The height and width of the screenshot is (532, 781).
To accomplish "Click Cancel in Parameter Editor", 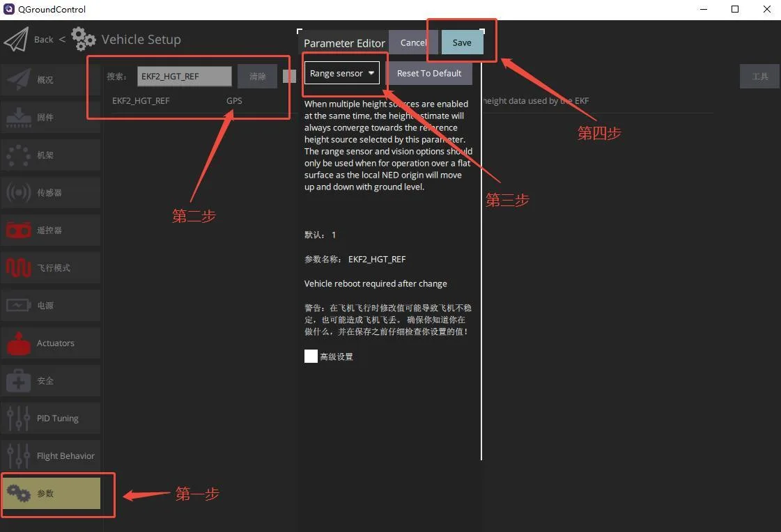I will [413, 42].
